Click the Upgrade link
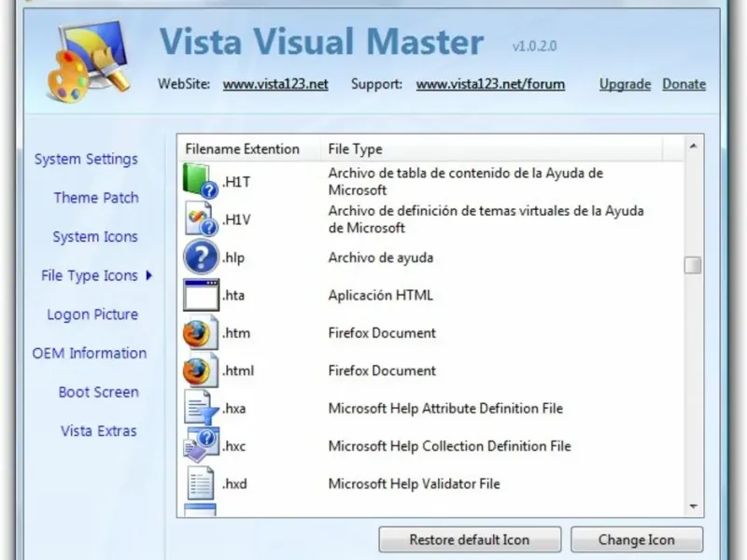This screenshot has height=560, width=747. (625, 84)
